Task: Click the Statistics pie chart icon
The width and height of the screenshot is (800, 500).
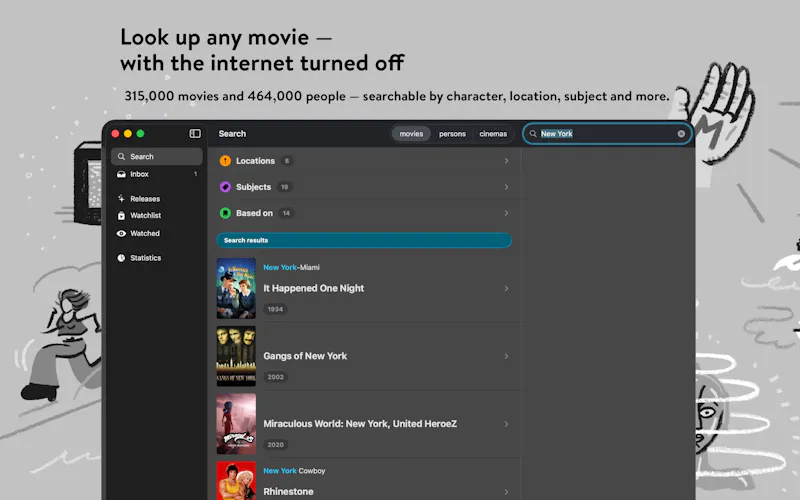Action: [121, 258]
